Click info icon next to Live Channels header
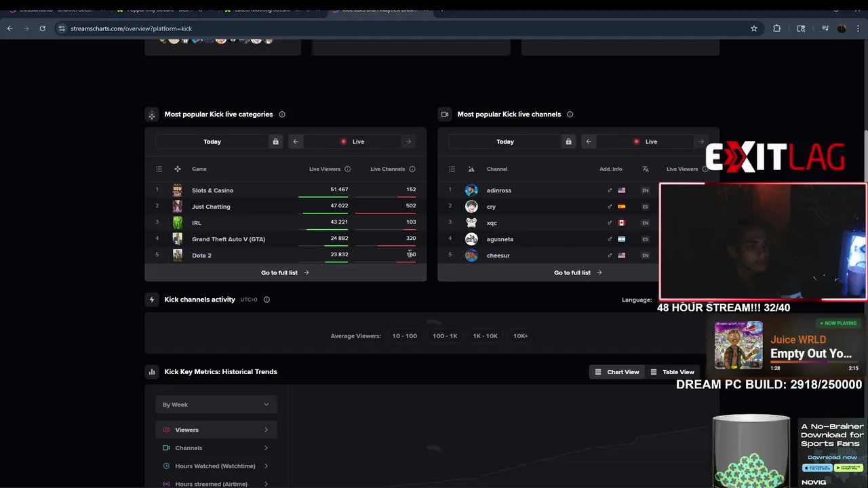The width and height of the screenshot is (868, 488). pos(412,169)
